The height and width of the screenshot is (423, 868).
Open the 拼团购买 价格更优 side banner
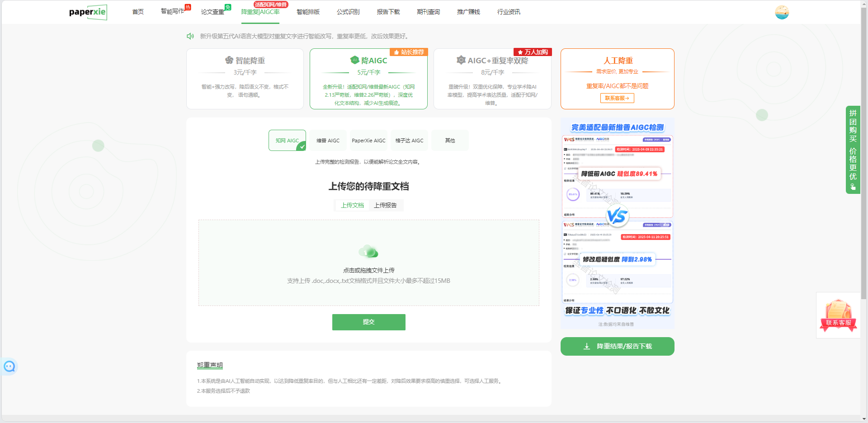(x=853, y=150)
